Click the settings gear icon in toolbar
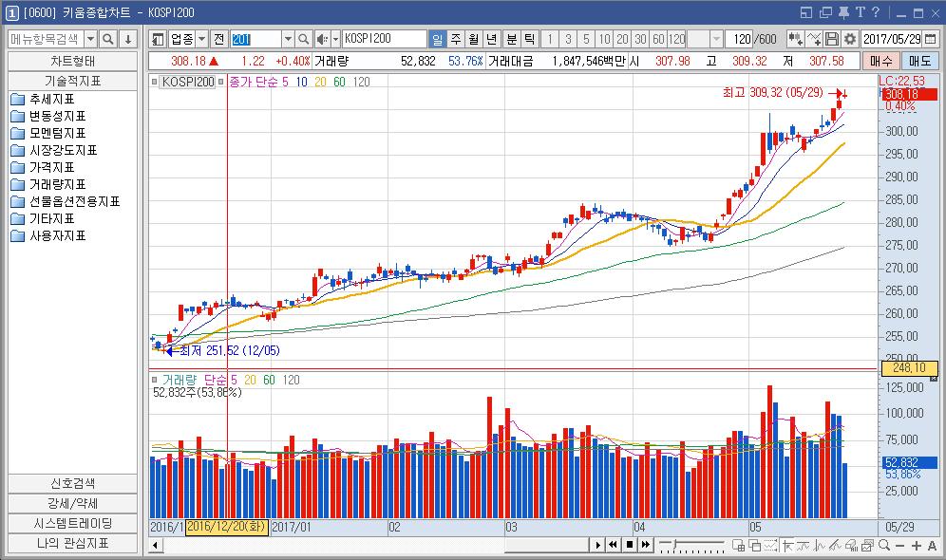946x560 pixels. [849, 39]
